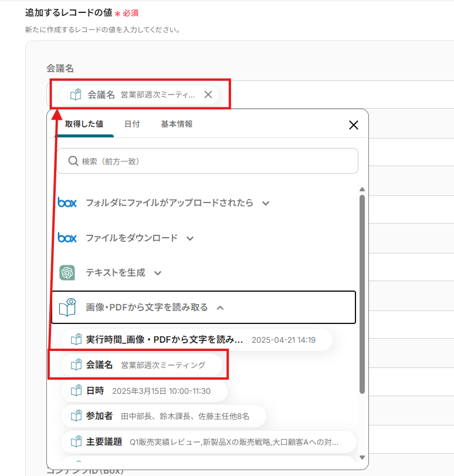Click the 会議名 field label
Viewport: 454px width, 476px height.
(x=60, y=69)
